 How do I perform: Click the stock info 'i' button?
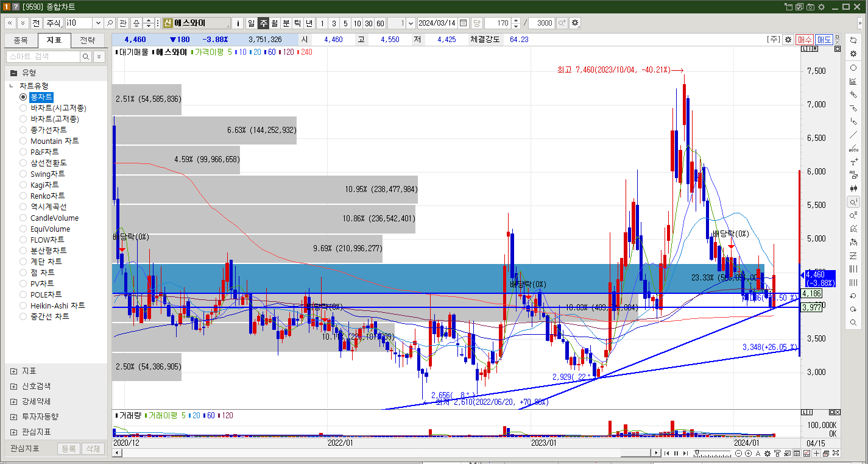click(238, 23)
